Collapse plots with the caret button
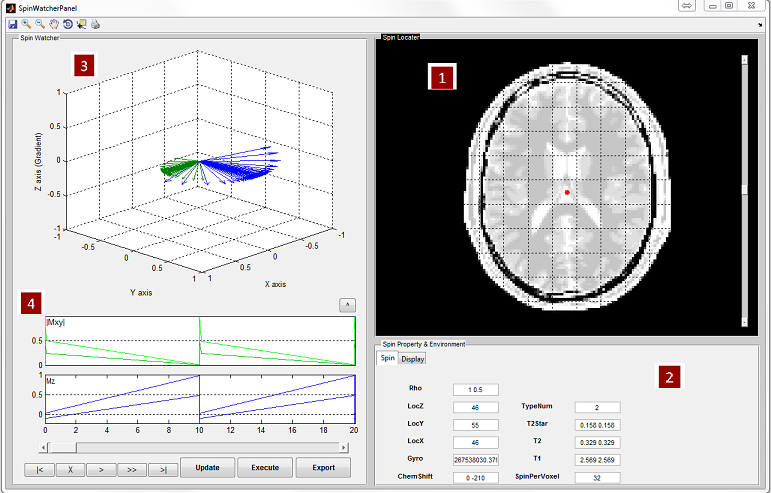This screenshot has width=771, height=493. [348, 305]
